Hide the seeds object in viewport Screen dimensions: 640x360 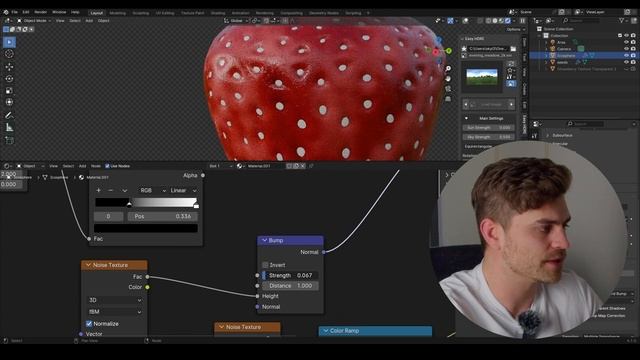pyautogui.click(x=627, y=62)
